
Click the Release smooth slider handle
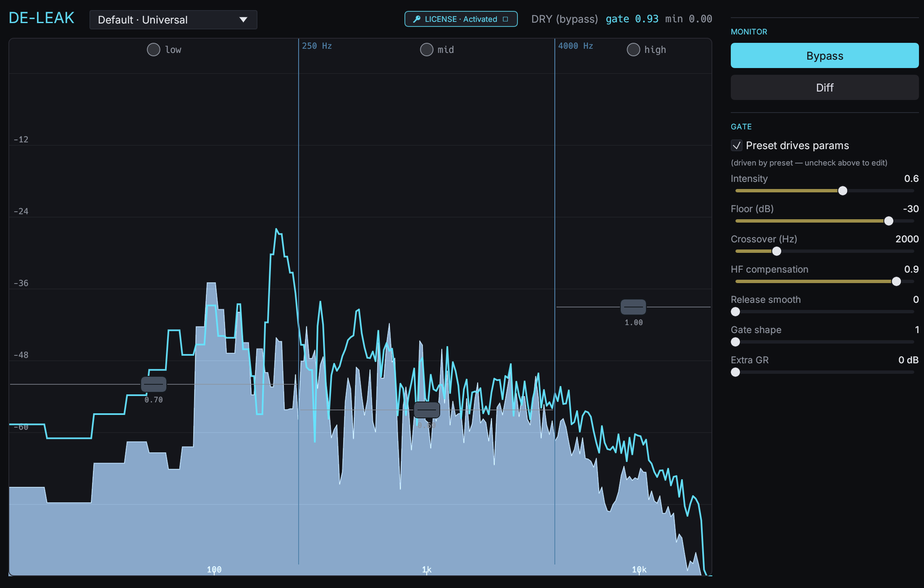click(x=735, y=312)
